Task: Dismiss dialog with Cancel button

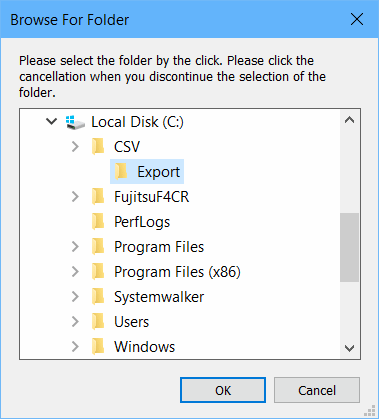Action: click(317, 390)
